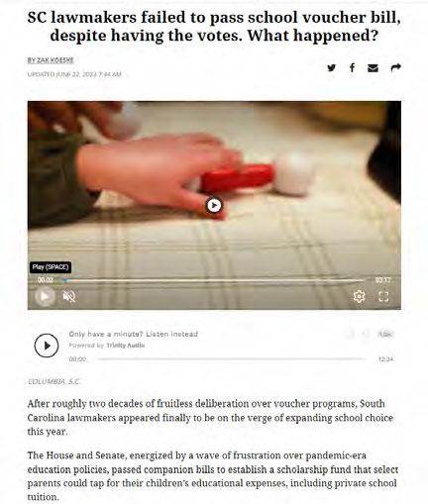
Task: Enter fullscreen video mode
Action: click(x=383, y=296)
